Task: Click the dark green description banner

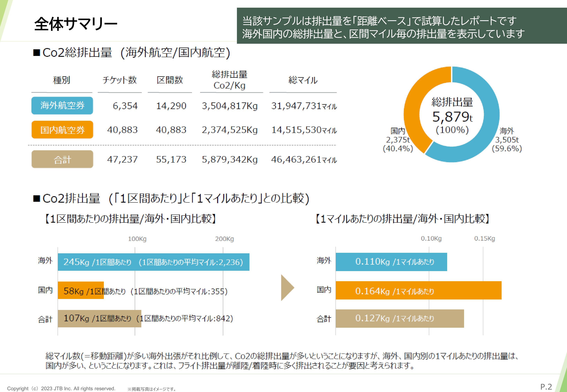Action: tap(401, 26)
